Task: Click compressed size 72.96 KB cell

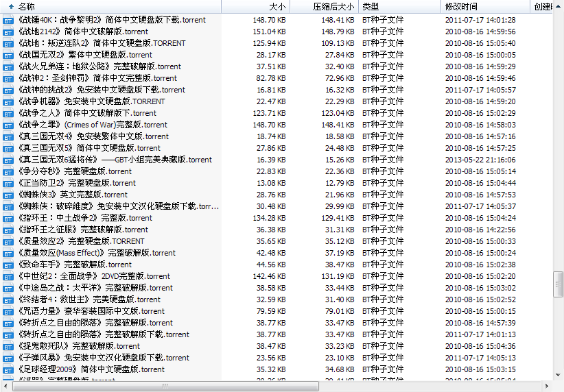Action: point(340,78)
